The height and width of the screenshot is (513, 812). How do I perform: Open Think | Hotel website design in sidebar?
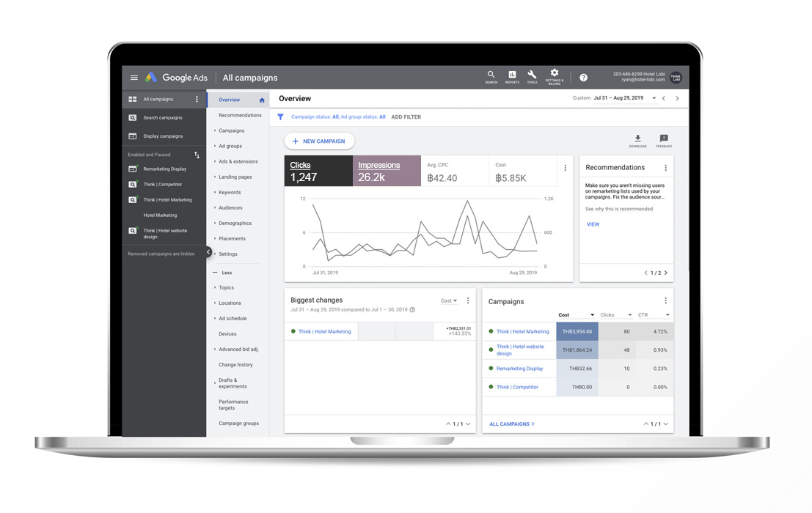158,234
